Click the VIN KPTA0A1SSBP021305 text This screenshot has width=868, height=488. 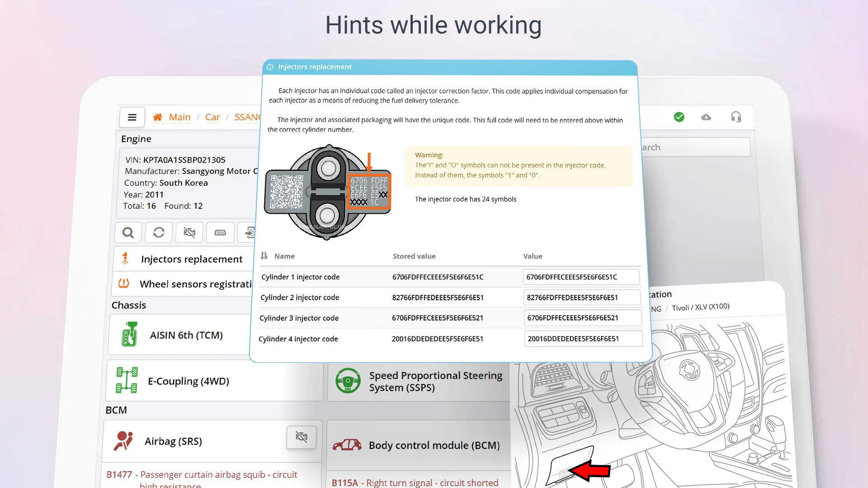175,160
